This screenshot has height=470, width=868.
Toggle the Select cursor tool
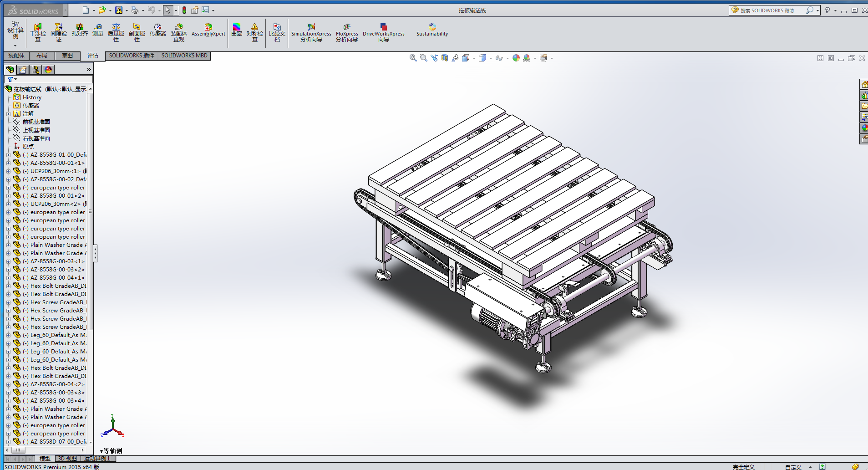pyautogui.click(x=168, y=10)
